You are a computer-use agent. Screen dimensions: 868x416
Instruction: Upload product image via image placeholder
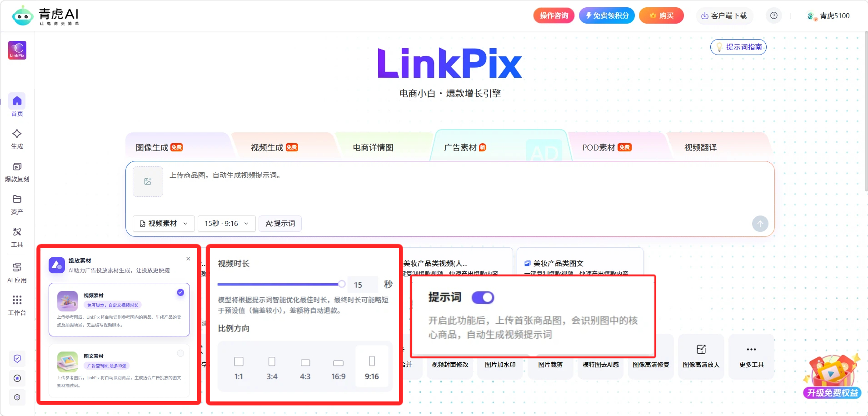click(x=148, y=181)
